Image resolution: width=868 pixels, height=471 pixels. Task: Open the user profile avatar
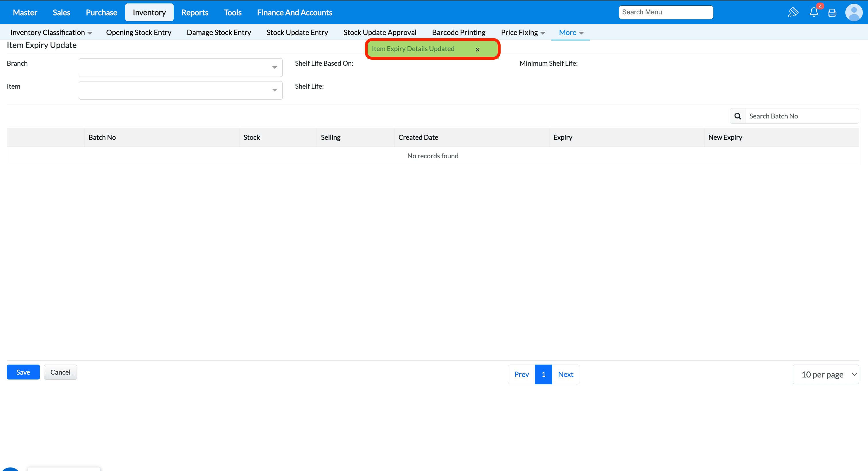point(854,12)
